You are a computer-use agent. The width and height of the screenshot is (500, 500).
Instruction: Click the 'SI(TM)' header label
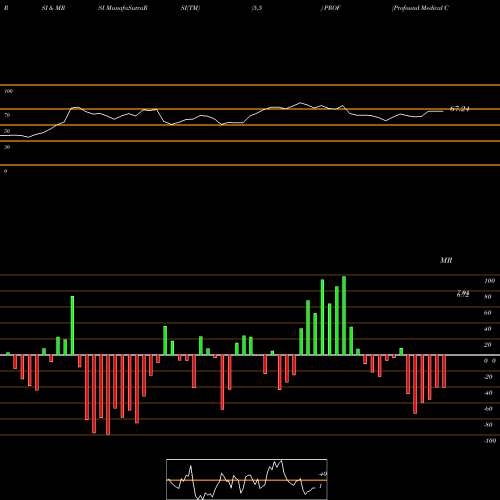190,8
